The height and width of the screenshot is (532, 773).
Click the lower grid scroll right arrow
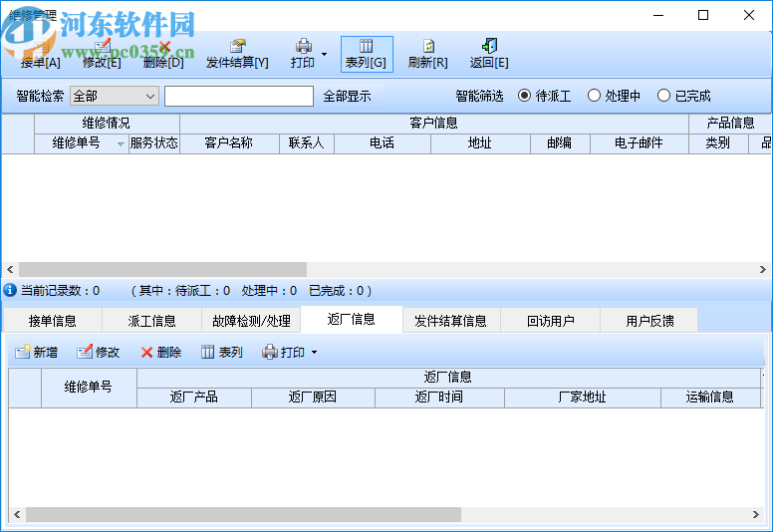click(x=756, y=515)
